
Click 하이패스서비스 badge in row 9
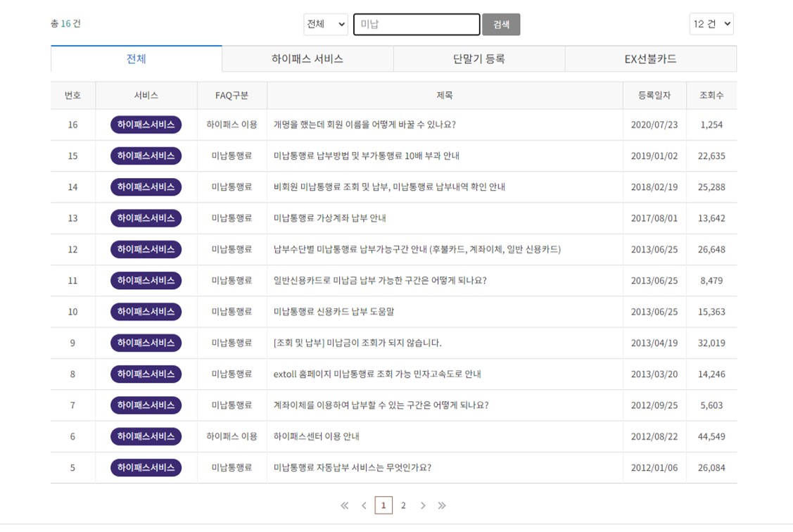[x=146, y=343]
